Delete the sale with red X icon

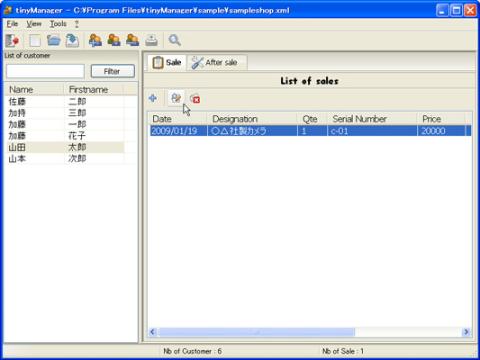click(195, 99)
